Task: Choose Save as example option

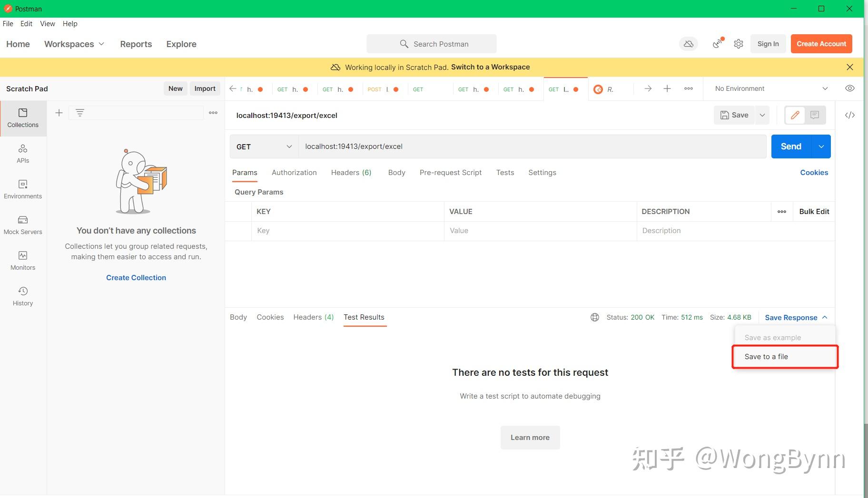Action: click(785, 337)
